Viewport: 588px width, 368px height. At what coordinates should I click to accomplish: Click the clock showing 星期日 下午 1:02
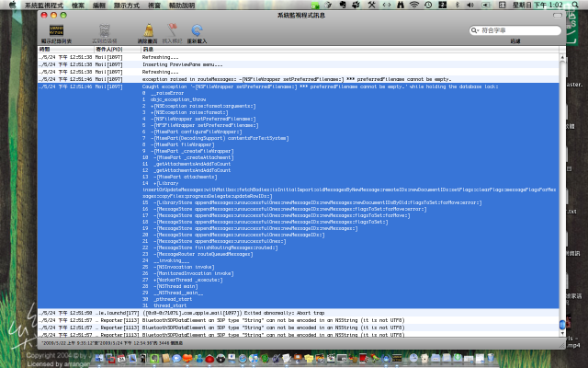click(x=537, y=5)
